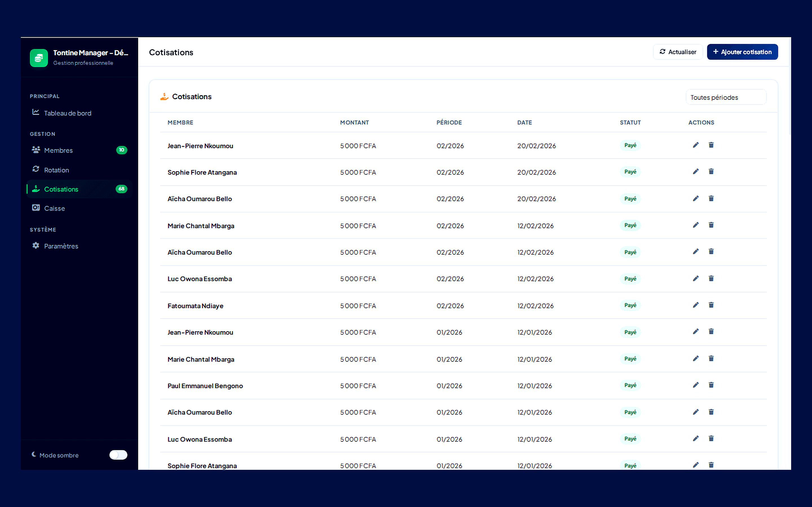Open the Toutes périodes dropdown

(726, 97)
